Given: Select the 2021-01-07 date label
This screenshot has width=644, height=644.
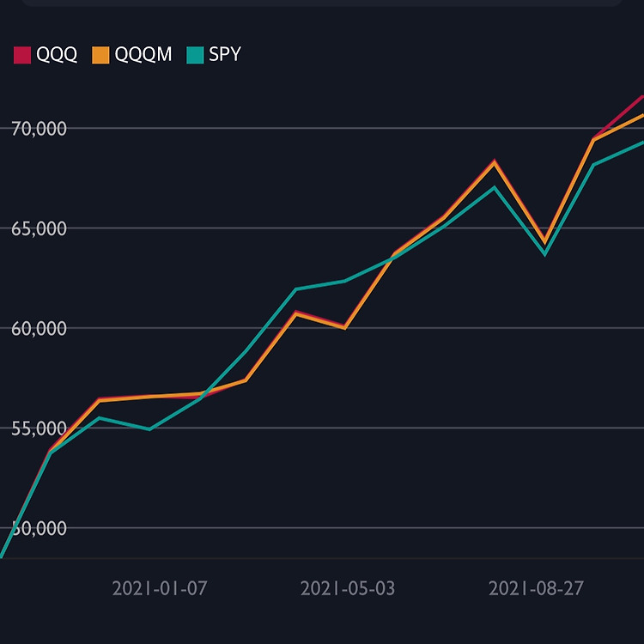Looking at the screenshot, I should pos(160,588).
